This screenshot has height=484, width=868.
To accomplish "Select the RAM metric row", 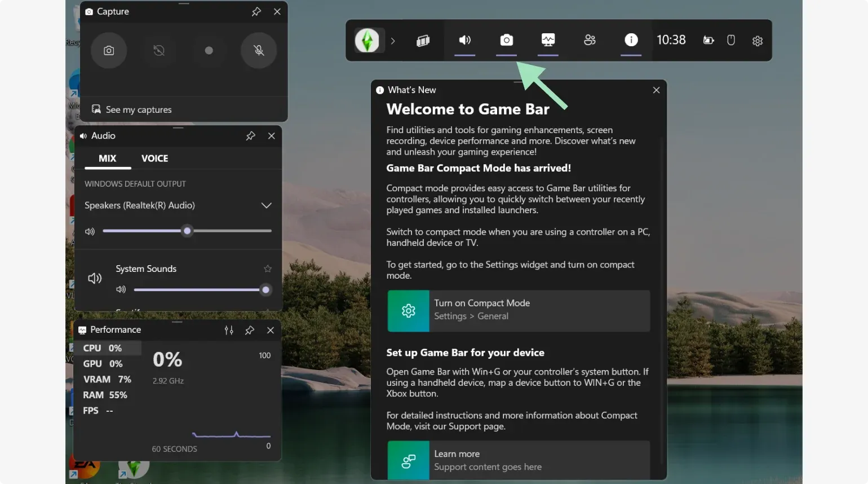I will tap(107, 395).
